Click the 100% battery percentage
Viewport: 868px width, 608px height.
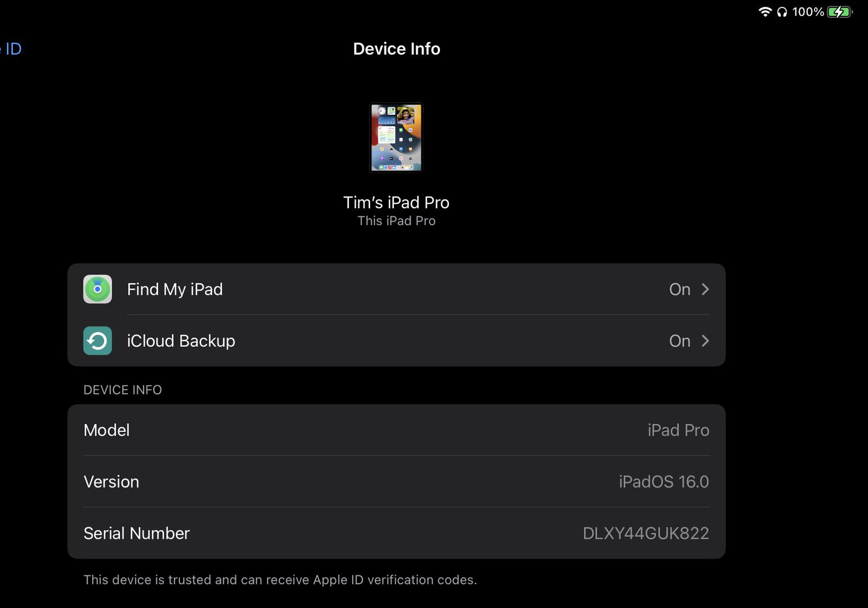tap(808, 12)
